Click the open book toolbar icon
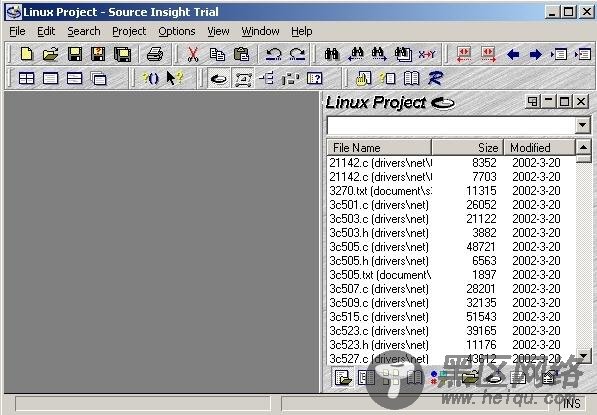This screenshot has width=597, height=415. [x=411, y=78]
